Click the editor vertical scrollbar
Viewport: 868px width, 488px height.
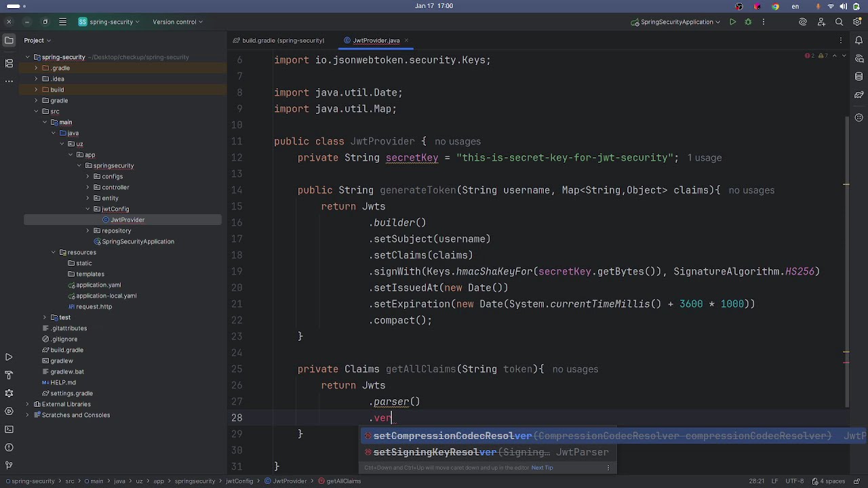click(846, 260)
